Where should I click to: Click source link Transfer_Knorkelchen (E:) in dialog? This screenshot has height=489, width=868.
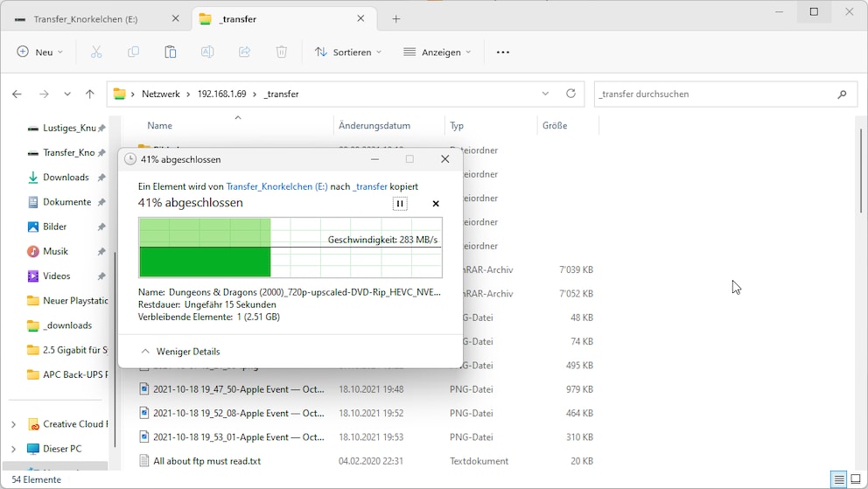[x=276, y=186]
